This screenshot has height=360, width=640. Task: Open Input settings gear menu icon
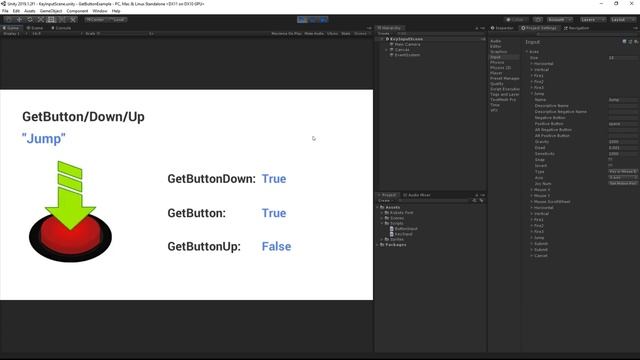coord(636,42)
